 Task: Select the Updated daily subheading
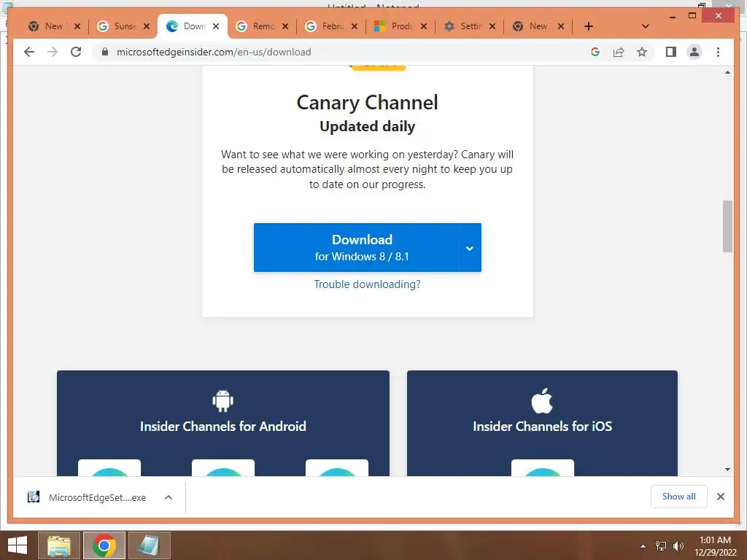click(367, 126)
